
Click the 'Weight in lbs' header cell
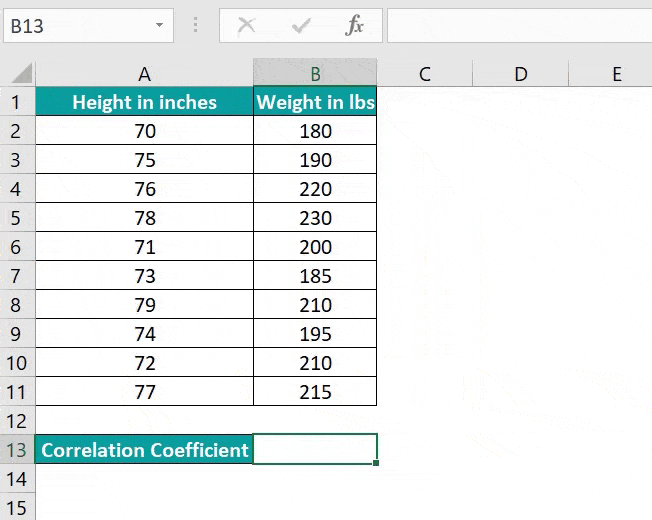(315, 101)
